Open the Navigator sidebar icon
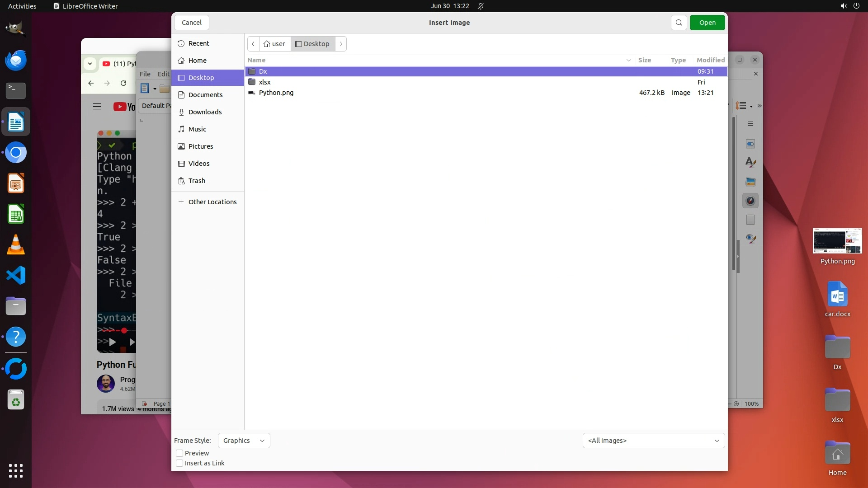The height and width of the screenshot is (488, 868). (750, 201)
